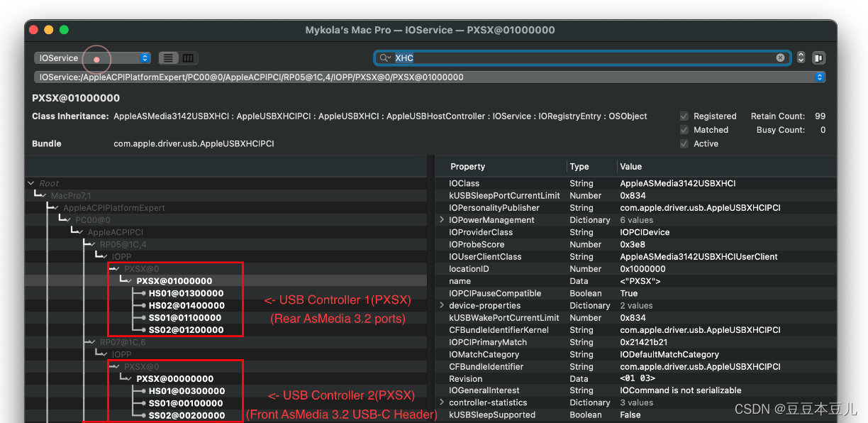
Task: Collapse the Root tree node
Action: [31, 184]
